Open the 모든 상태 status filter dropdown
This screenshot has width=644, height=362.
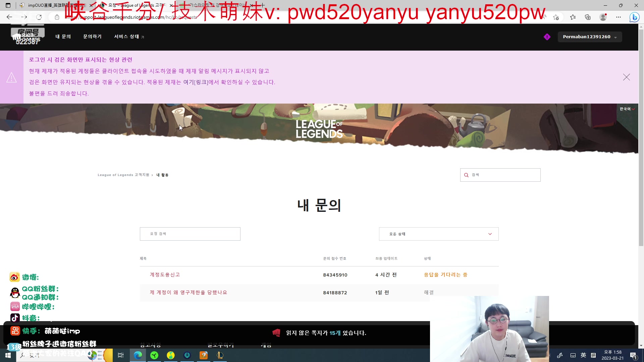[438, 234]
